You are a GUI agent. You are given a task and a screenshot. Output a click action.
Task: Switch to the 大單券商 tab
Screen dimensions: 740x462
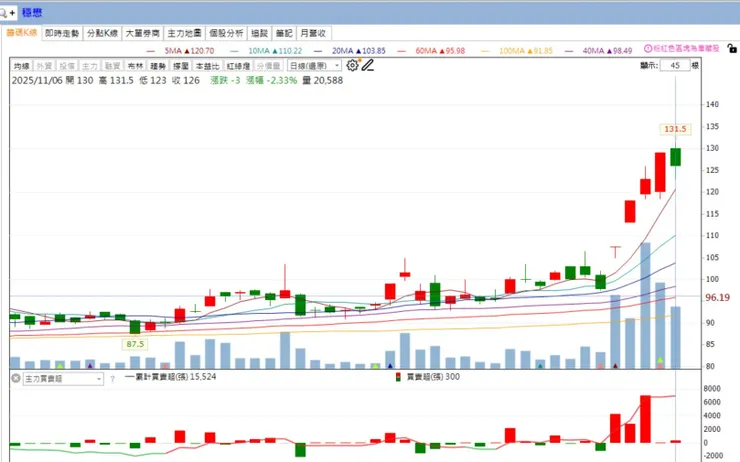coord(143,33)
